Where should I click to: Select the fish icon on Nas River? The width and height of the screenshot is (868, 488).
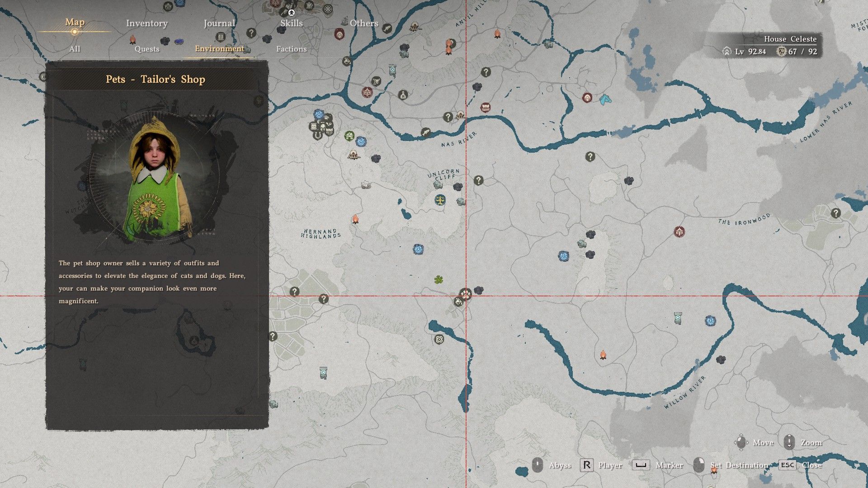[x=425, y=132]
